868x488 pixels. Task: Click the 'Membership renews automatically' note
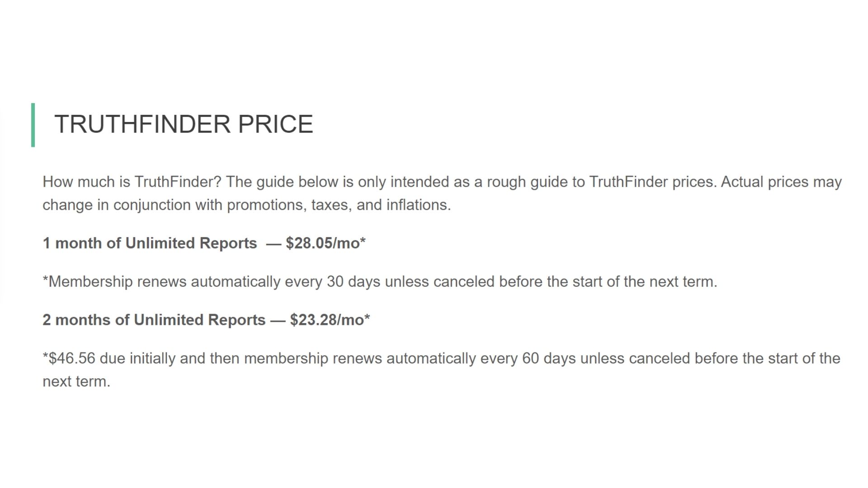(x=380, y=282)
